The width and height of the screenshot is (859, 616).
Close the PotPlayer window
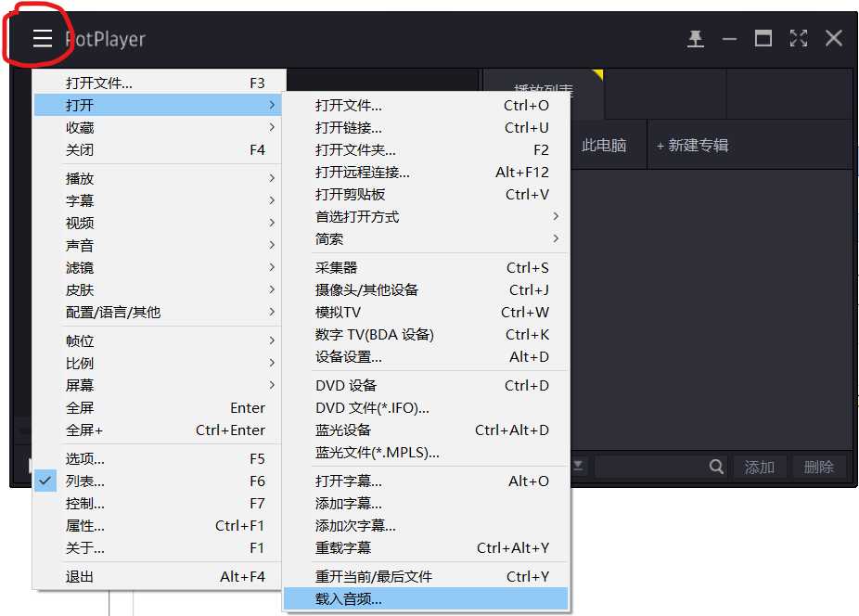[834, 38]
